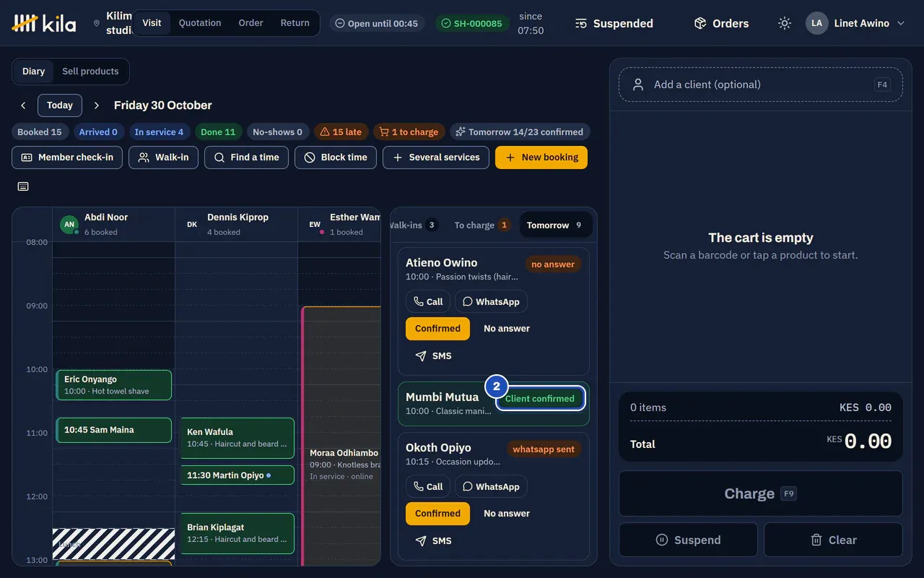Open the Linet Awino account menu
The width and height of the screenshot is (924, 578).
click(855, 23)
